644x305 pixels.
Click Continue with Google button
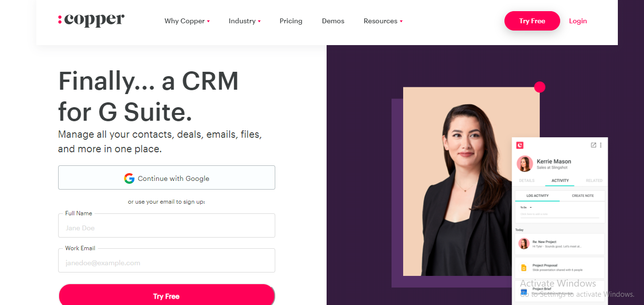(167, 177)
